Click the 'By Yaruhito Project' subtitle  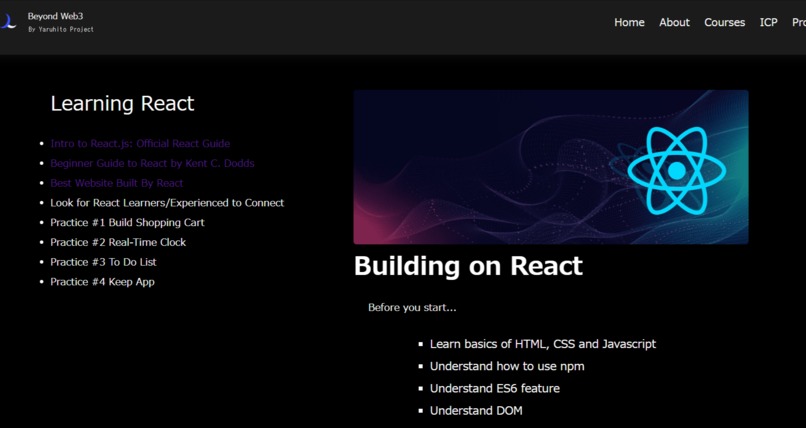[x=61, y=29]
